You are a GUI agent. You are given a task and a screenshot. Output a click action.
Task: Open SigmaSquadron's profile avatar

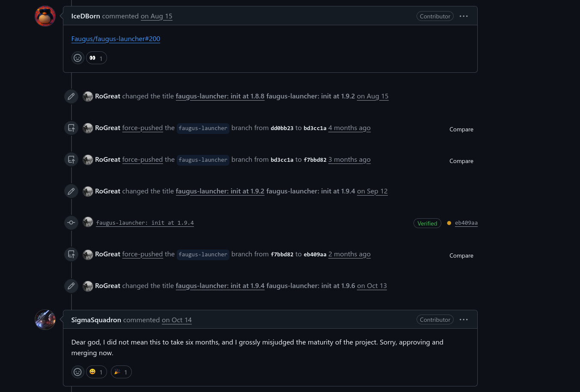(45, 320)
